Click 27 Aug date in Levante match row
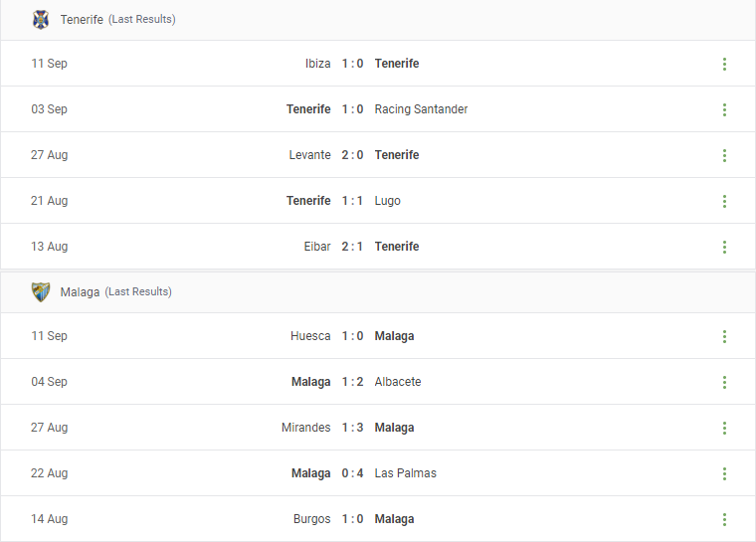This screenshot has width=756, height=542. [x=49, y=155]
